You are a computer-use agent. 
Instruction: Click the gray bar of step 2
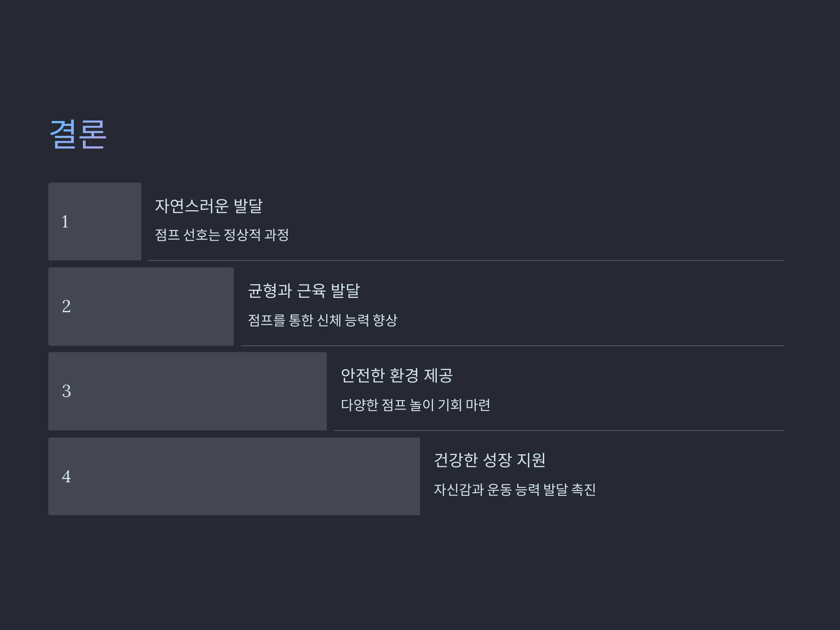point(141,307)
